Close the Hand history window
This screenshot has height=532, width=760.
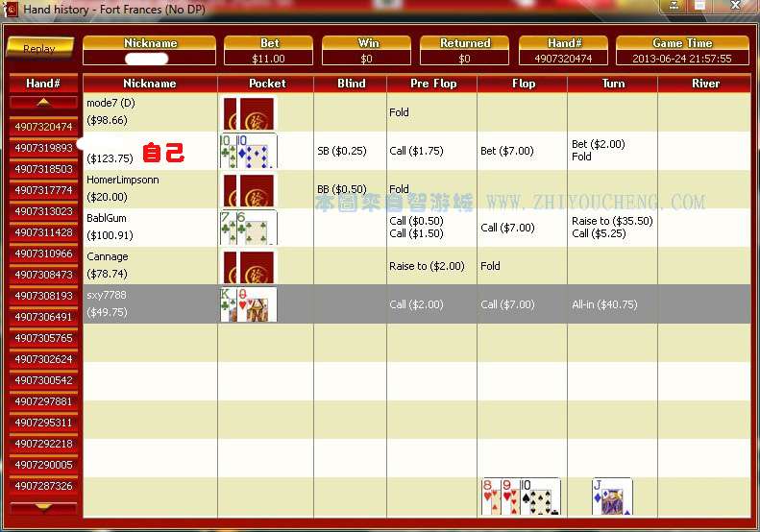tap(737, 8)
